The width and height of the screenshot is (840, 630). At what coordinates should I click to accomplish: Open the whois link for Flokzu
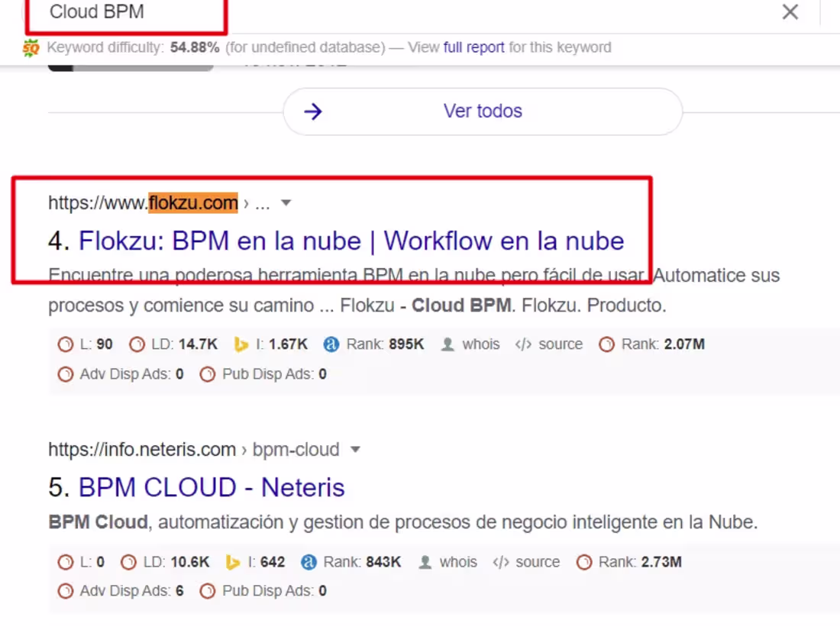(x=470, y=344)
